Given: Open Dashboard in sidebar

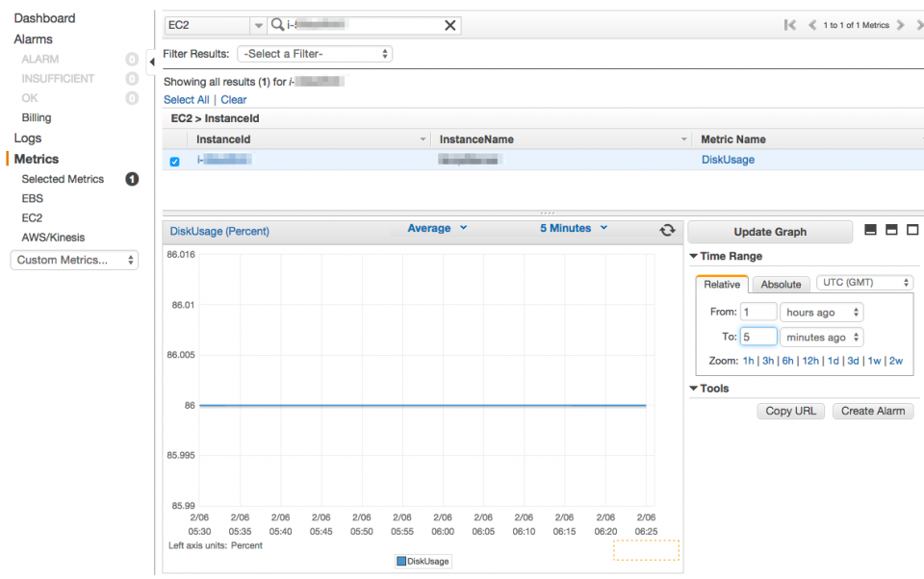Looking at the screenshot, I should (x=45, y=18).
